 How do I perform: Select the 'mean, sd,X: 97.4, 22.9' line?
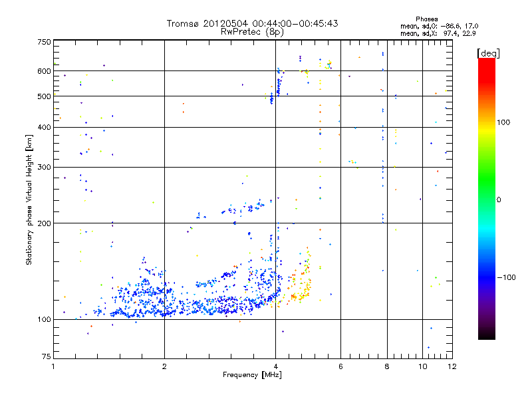(x=438, y=33)
